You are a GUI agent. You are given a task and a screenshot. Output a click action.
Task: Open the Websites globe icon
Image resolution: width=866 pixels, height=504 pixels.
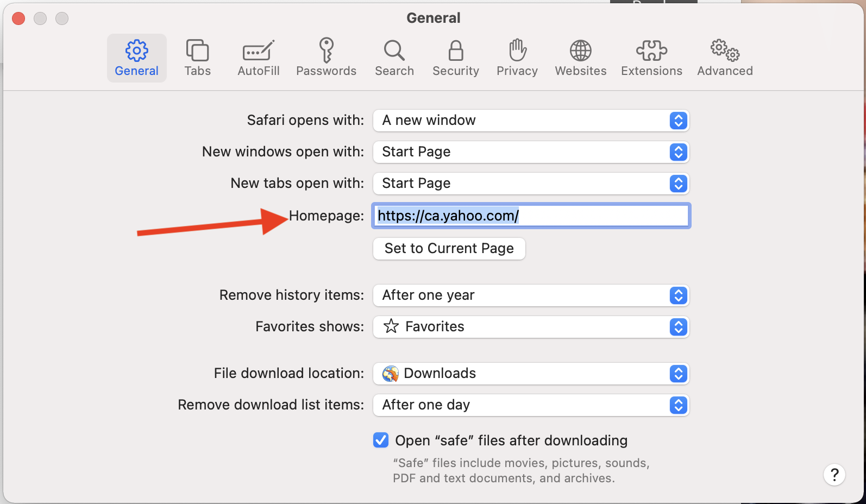click(580, 51)
